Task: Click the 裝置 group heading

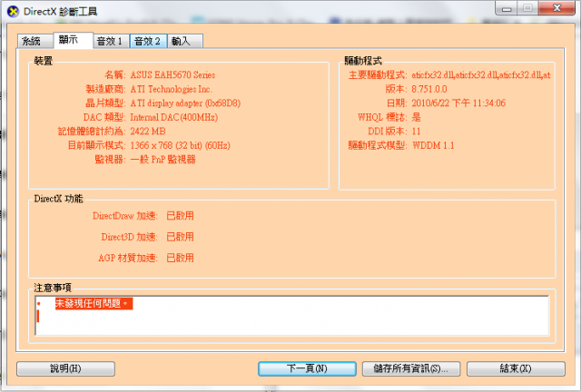Action: pos(44,61)
